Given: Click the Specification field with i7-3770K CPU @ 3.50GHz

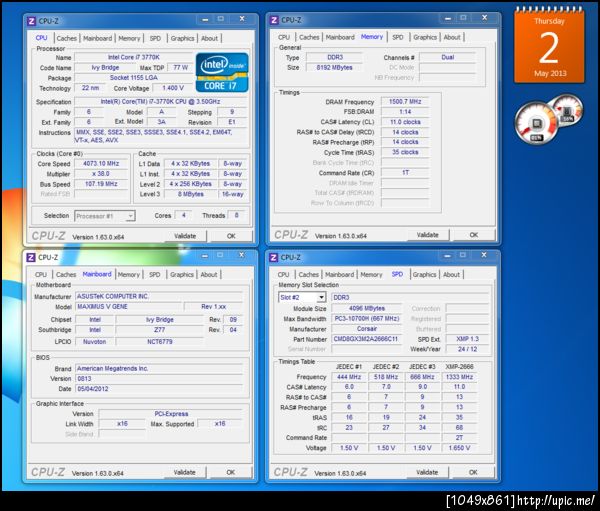Looking at the screenshot, I should tap(160, 102).
